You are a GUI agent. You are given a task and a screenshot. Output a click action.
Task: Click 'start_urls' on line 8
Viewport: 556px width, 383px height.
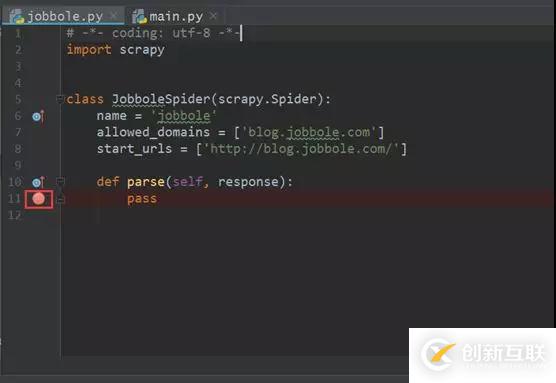[x=134, y=149]
